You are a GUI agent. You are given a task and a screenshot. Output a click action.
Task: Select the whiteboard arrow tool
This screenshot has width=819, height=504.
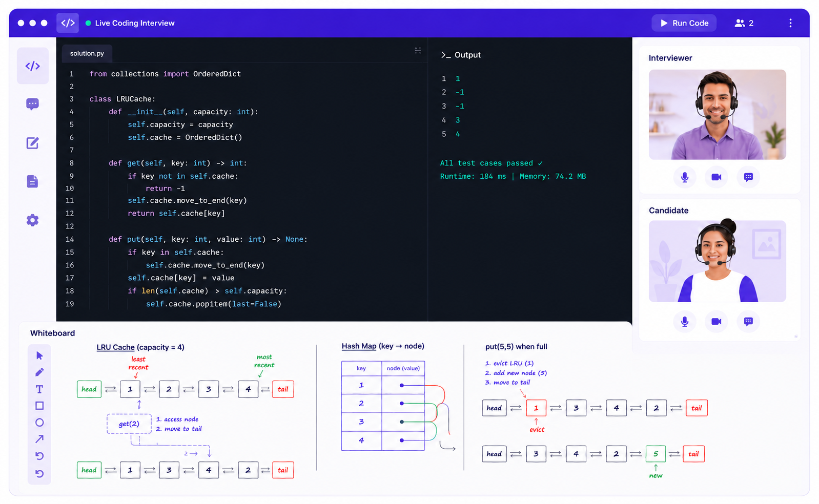pyautogui.click(x=39, y=439)
